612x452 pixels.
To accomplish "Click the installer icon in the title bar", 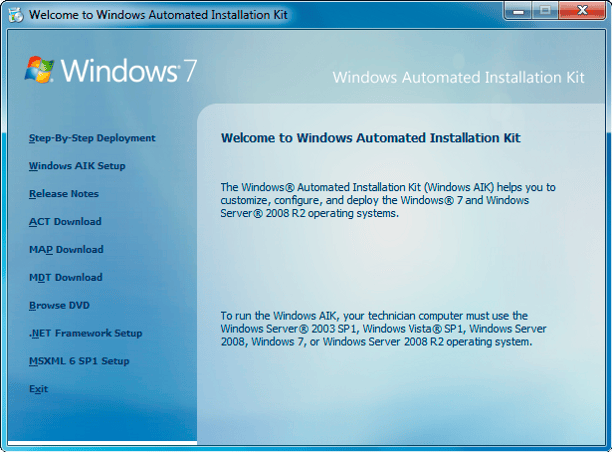I will click(x=16, y=15).
